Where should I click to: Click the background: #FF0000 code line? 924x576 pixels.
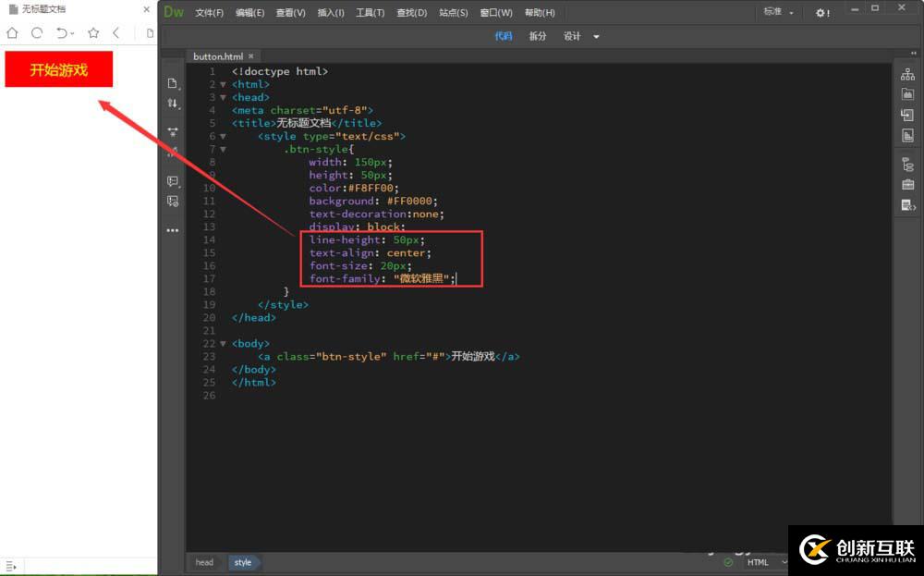[373, 201]
